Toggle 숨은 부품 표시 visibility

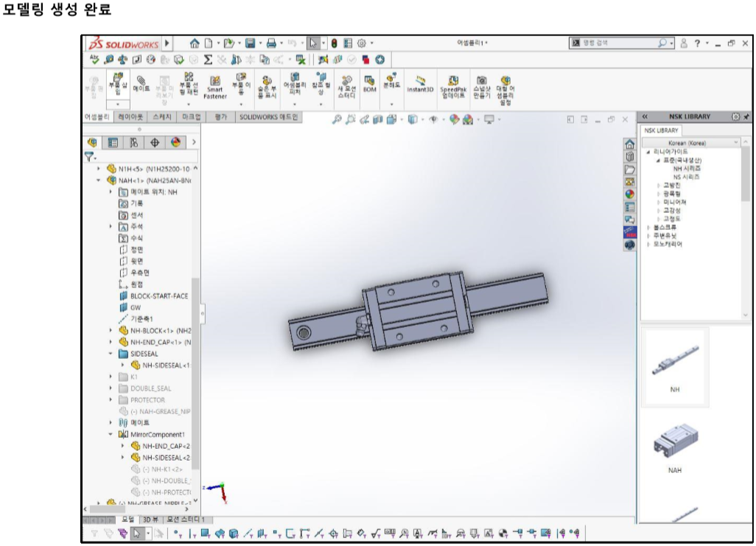[268, 83]
